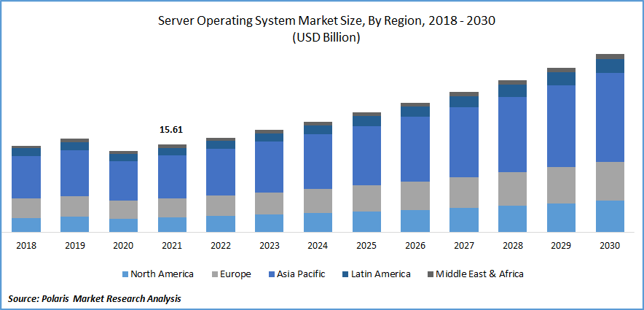
Task: Click the Latin America legend color swatch
Action: [345, 274]
